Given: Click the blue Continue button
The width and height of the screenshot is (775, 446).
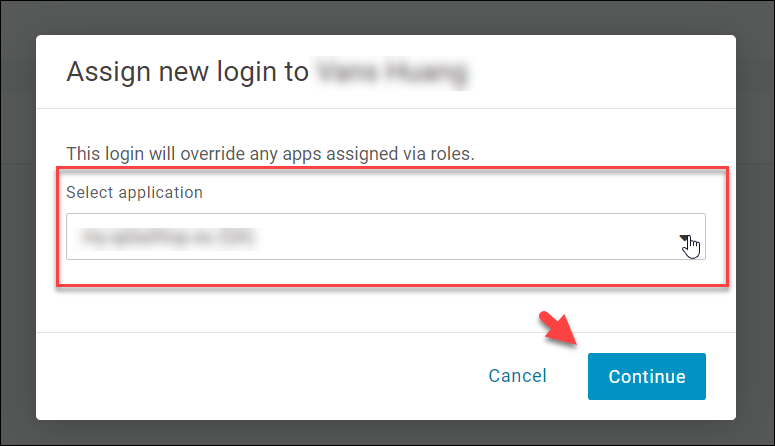Looking at the screenshot, I should pyautogui.click(x=646, y=376).
